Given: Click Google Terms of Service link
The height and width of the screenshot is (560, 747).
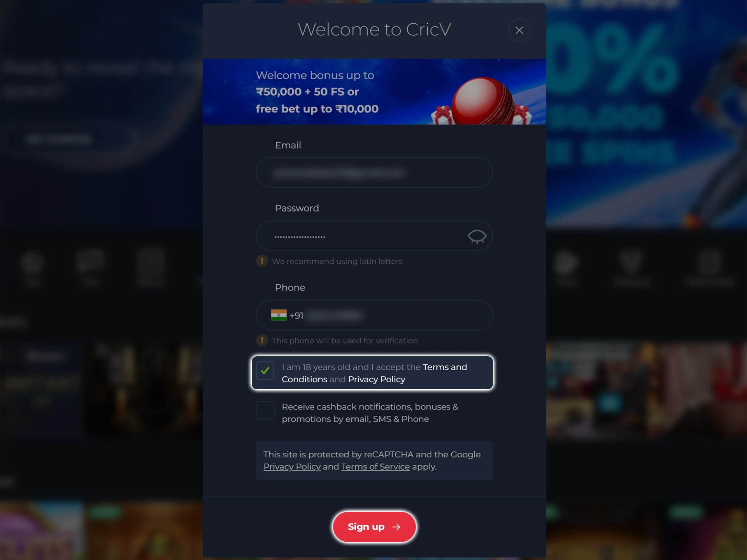Looking at the screenshot, I should 375,466.
